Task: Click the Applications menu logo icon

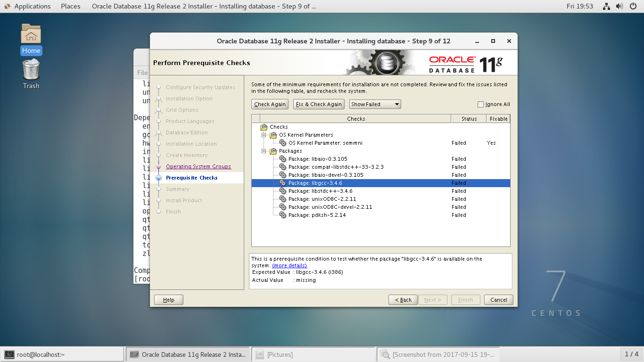Action: tap(7, 6)
